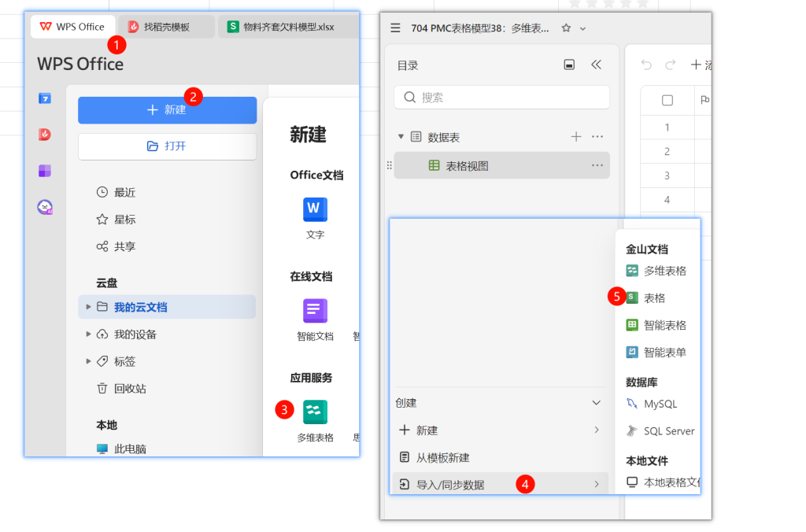Viewport: 806px width, 532px height.
Task: Select the 表格视图 view
Action: click(501, 165)
